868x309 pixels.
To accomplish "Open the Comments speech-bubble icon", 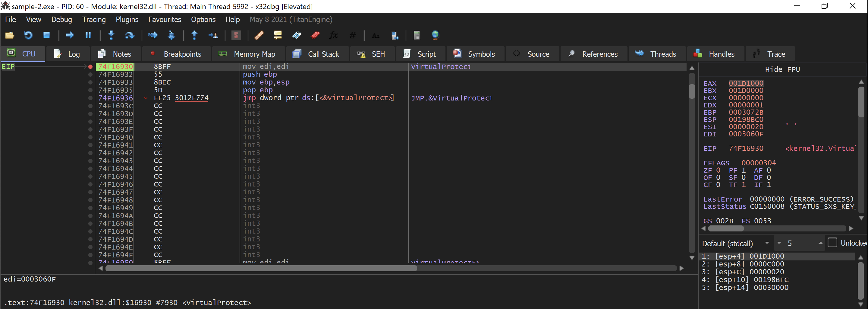I will 278,35.
